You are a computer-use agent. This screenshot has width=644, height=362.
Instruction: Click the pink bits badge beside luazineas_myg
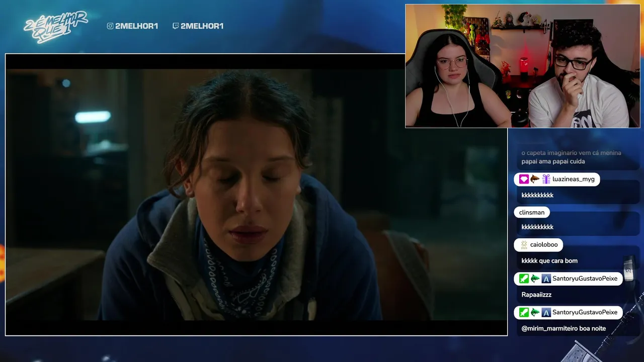[x=524, y=179]
